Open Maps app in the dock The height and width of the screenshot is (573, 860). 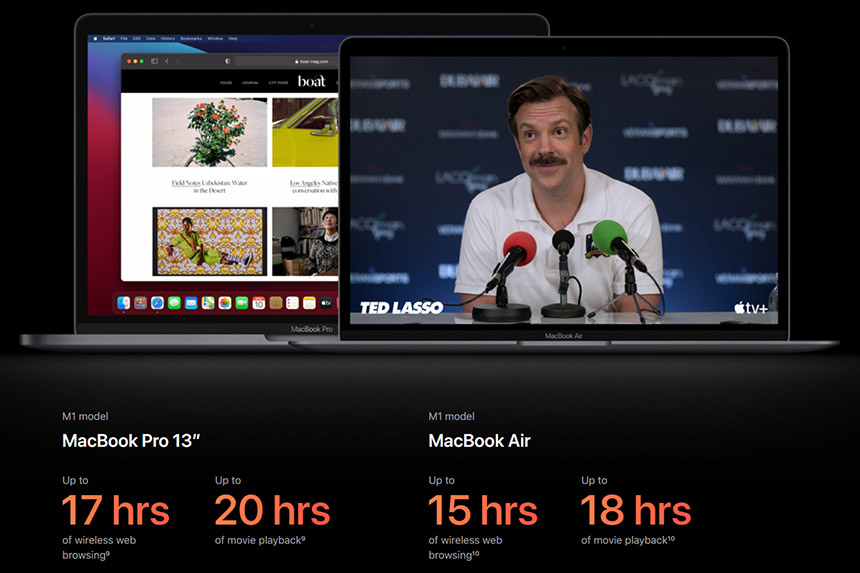(208, 303)
